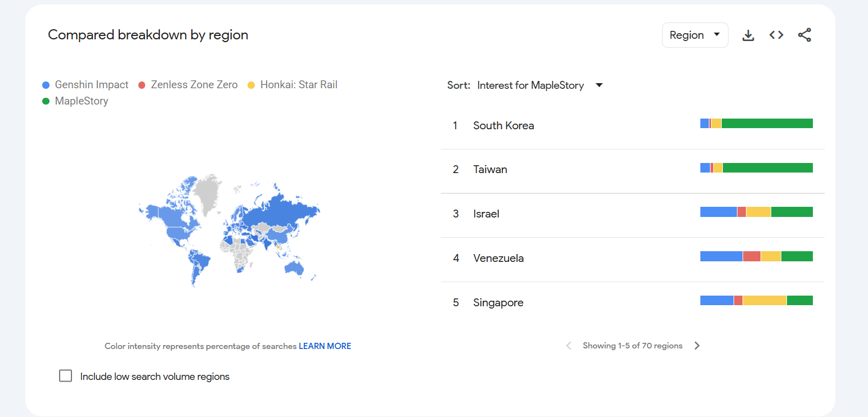Select Zenless Zone Zero in the legend
The height and width of the screenshot is (417, 868).
click(194, 85)
